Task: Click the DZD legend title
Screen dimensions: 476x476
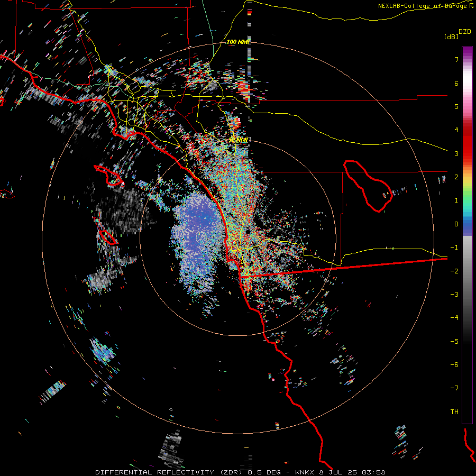Action: pos(465,32)
